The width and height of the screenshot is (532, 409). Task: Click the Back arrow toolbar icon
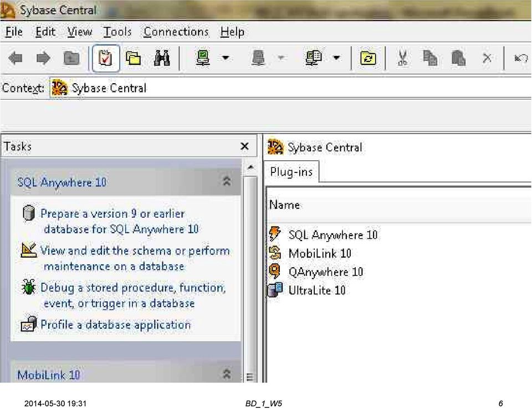click(16, 58)
